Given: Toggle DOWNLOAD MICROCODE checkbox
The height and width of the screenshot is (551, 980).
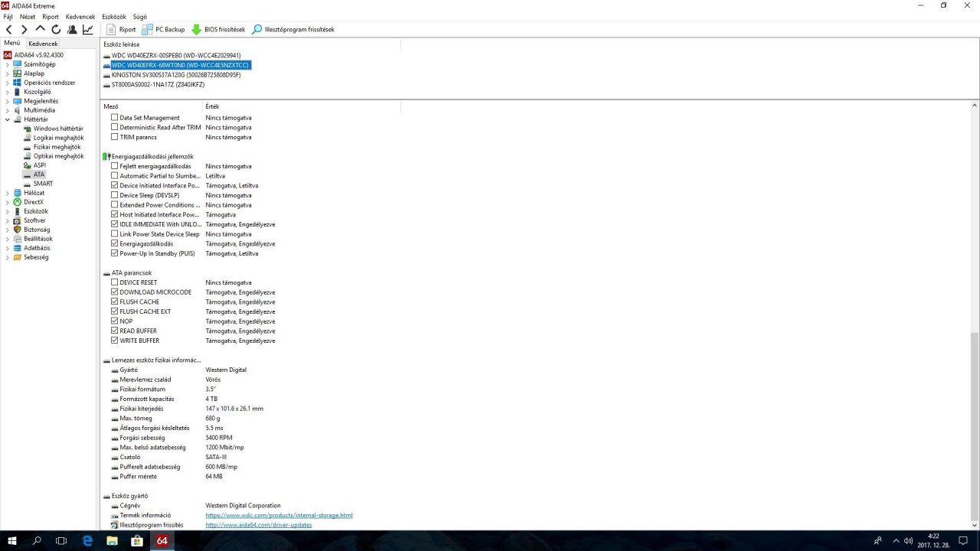Looking at the screenshot, I should coord(115,292).
